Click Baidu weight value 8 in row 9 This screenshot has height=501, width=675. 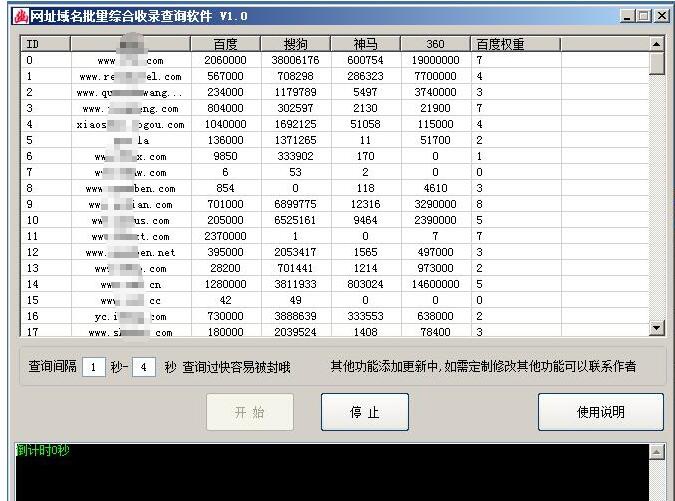(x=479, y=204)
